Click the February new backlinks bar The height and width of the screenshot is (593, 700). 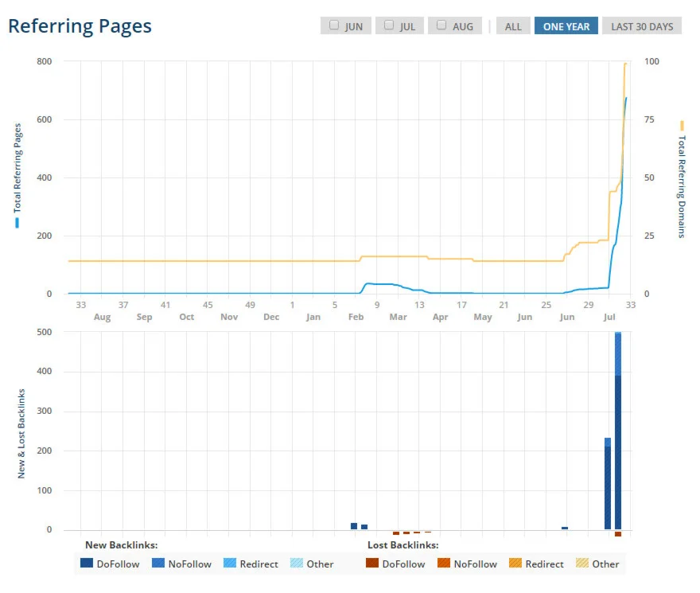coord(354,526)
